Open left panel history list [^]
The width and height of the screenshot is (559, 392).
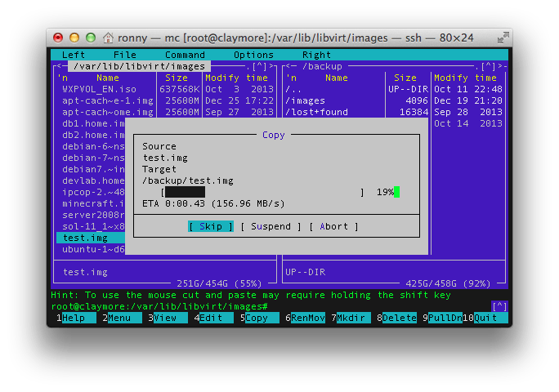click(x=259, y=66)
